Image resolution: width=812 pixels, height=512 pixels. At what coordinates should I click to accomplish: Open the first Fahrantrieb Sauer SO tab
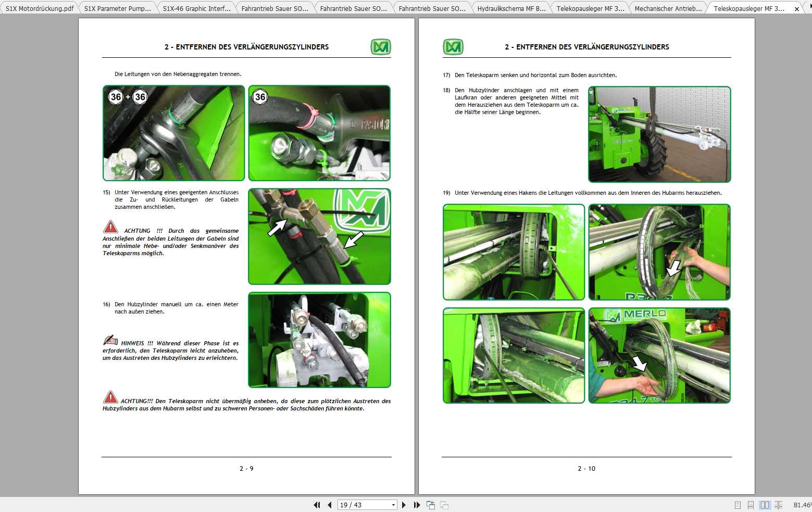click(275, 8)
